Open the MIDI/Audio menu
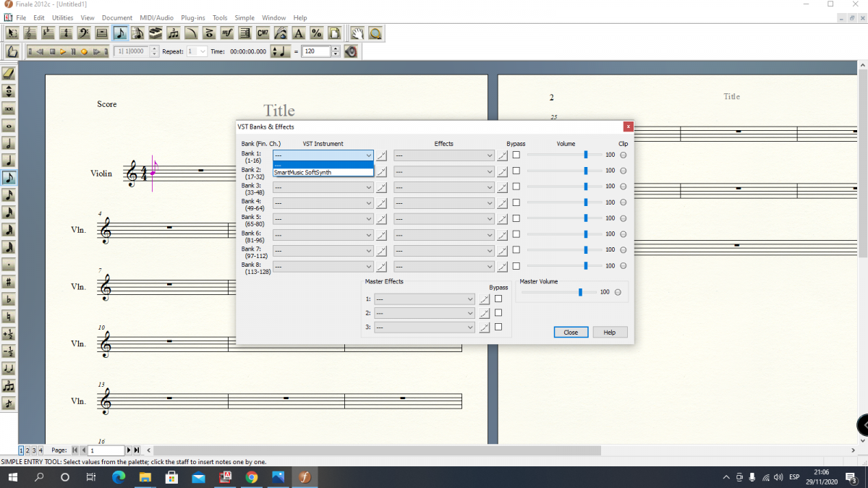This screenshot has width=868, height=488. click(156, 17)
